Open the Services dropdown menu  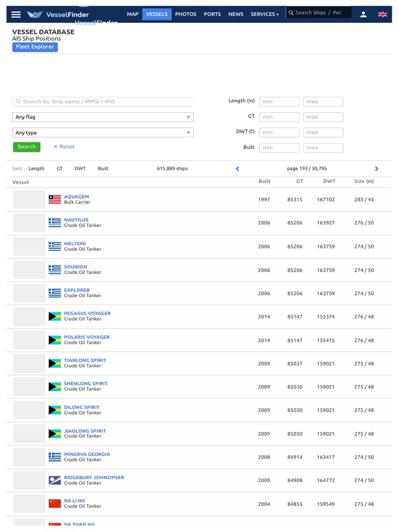[264, 14]
